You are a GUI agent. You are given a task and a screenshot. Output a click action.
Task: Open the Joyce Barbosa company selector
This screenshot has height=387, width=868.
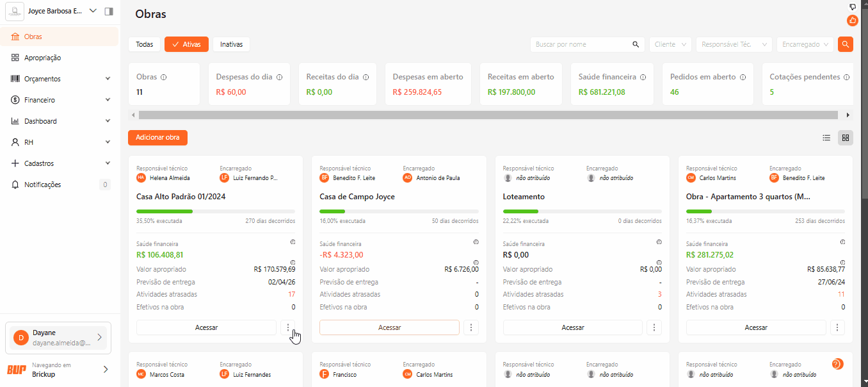pos(52,12)
